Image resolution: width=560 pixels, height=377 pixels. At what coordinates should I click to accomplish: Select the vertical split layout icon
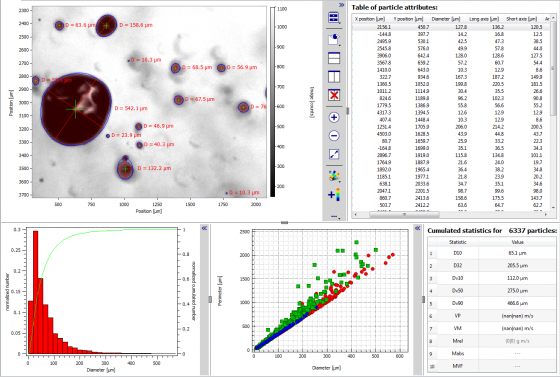pyautogui.click(x=334, y=76)
